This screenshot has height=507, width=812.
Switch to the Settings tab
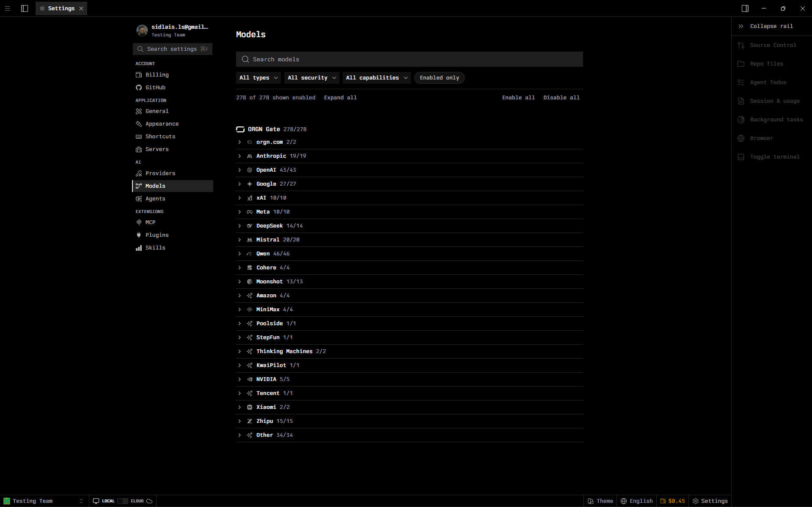(x=61, y=8)
